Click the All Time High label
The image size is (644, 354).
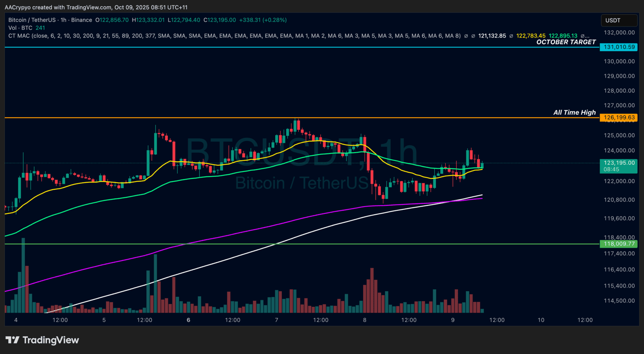(574, 112)
